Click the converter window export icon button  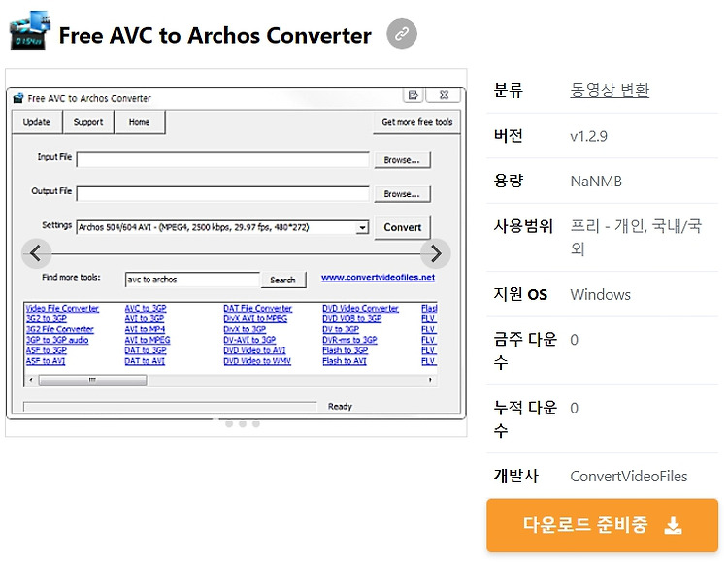(x=413, y=95)
